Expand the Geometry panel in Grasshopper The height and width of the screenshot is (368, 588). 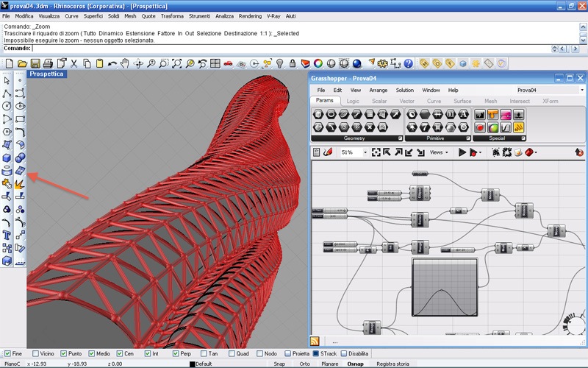400,138
